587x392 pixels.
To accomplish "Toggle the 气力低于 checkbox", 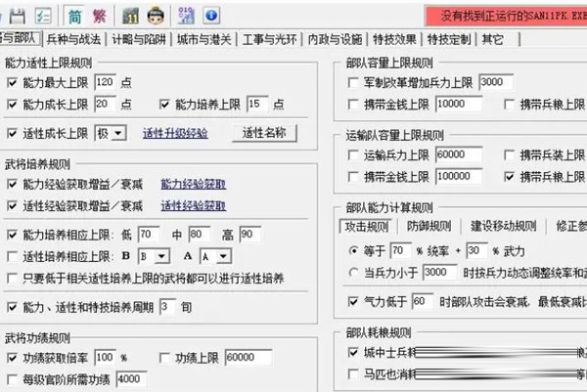I will click(x=353, y=301).
